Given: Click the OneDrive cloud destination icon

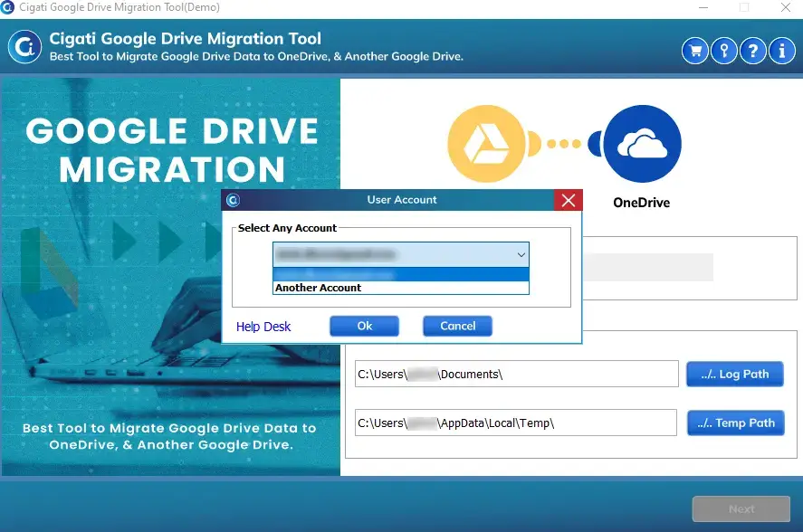Looking at the screenshot, I should point(642,144).
